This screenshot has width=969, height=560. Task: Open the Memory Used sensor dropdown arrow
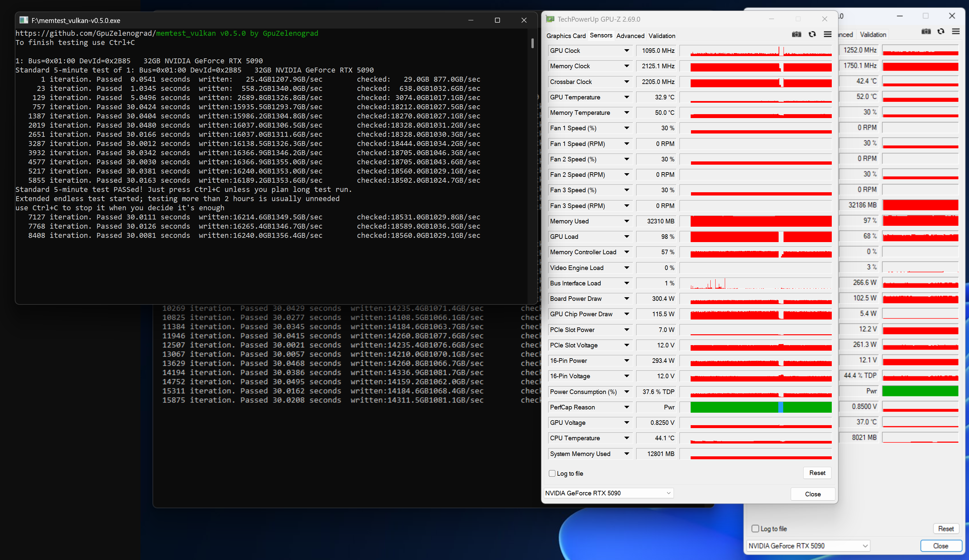pos(626,221)
